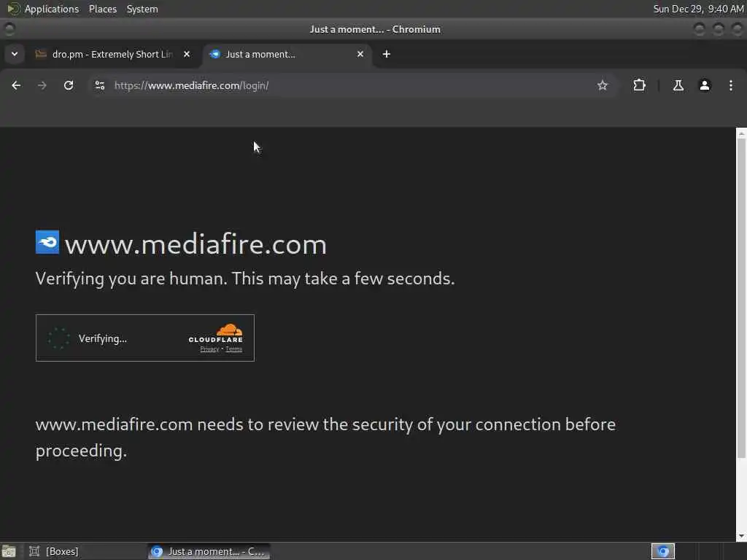The height and width of the screenshot is (560, 747).
Task: Click the Verifying spinner
Action: point(58,338)
